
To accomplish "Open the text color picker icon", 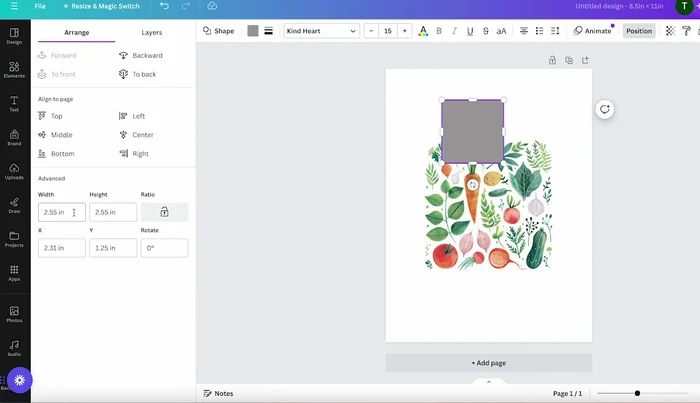I will point(423,31).
